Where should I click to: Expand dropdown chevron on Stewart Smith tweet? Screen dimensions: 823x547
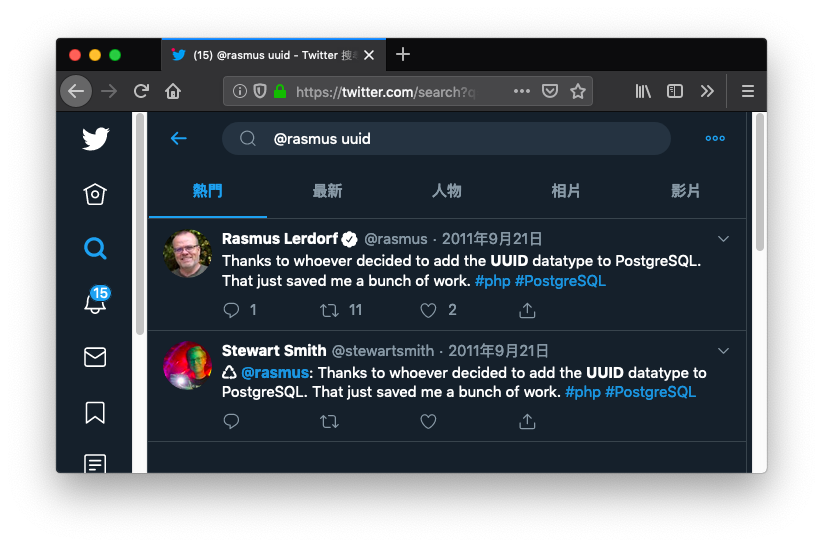click(x=723, y=351)
